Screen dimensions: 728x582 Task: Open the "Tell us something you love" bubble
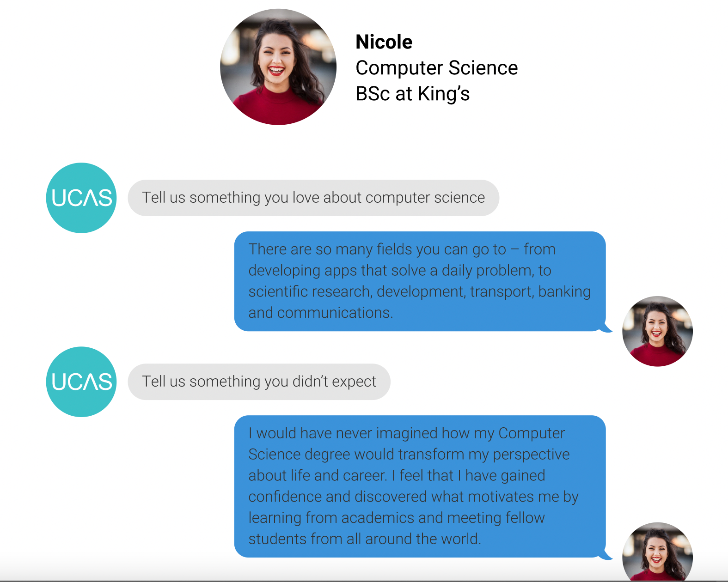(313, 198)
